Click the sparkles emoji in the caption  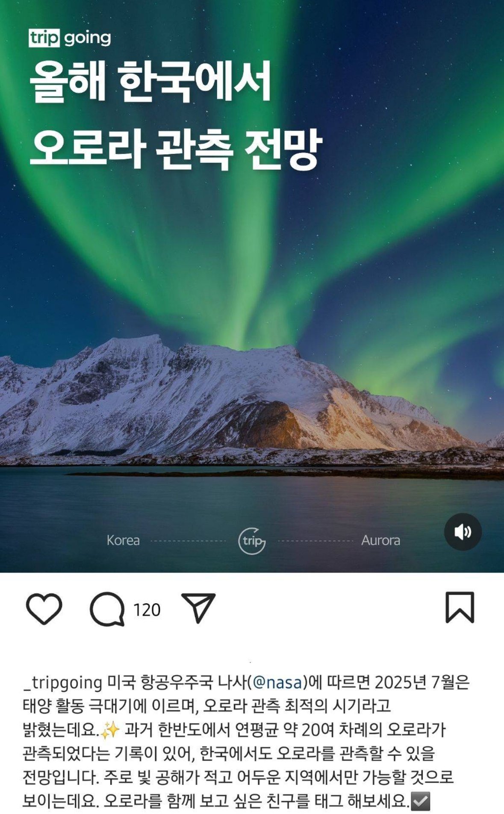[110, 731]
